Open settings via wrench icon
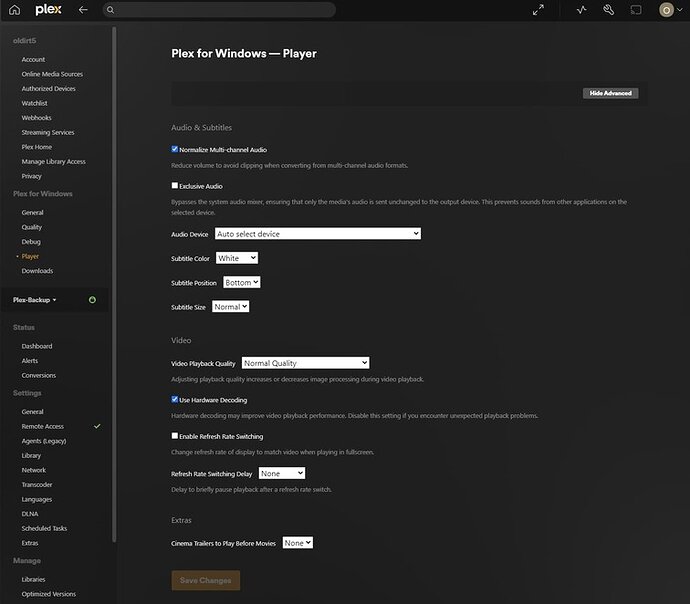This screenshot has width=690, height=604. (x=609, y=10)
